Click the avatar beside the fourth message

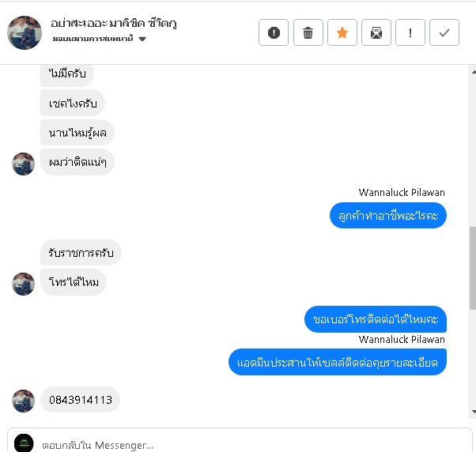[24, 164]
